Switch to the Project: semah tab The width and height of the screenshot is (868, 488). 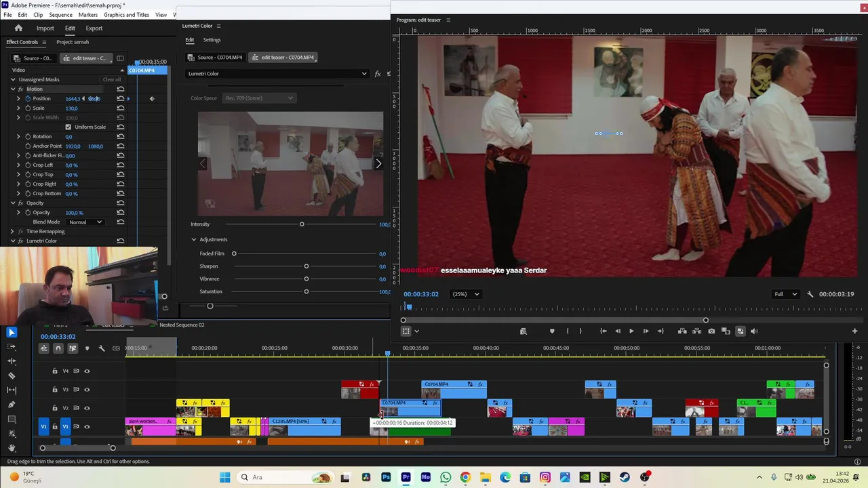[73, 42]
